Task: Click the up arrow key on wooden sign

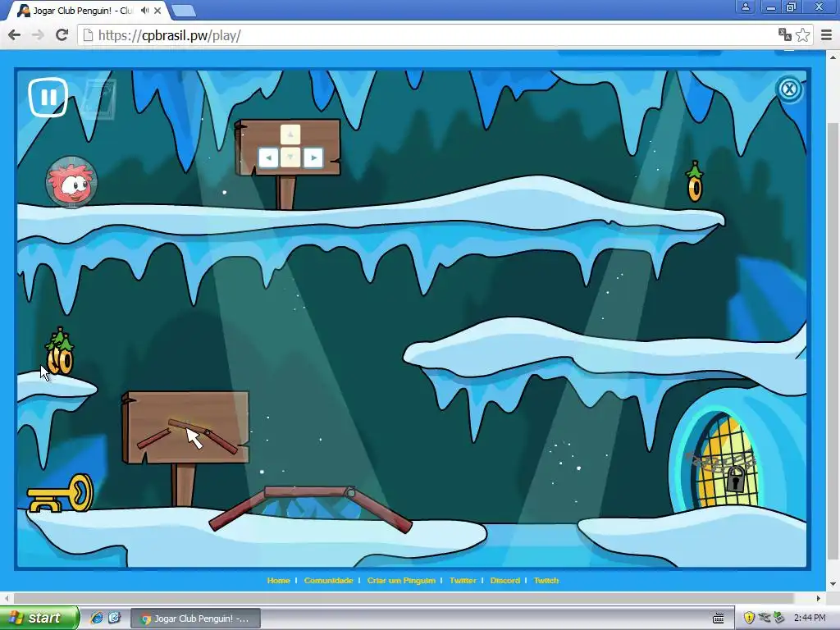Action: [x=290, y=135]
